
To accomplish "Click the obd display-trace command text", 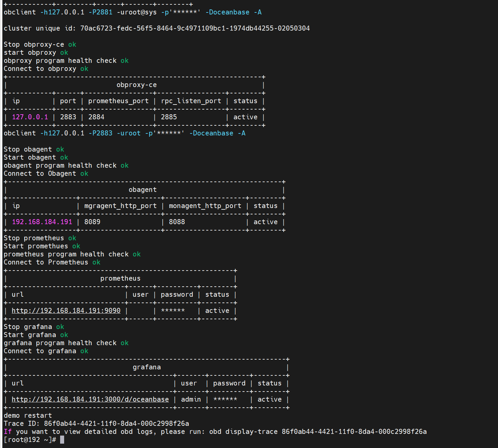I will click(x=318, y=432).
